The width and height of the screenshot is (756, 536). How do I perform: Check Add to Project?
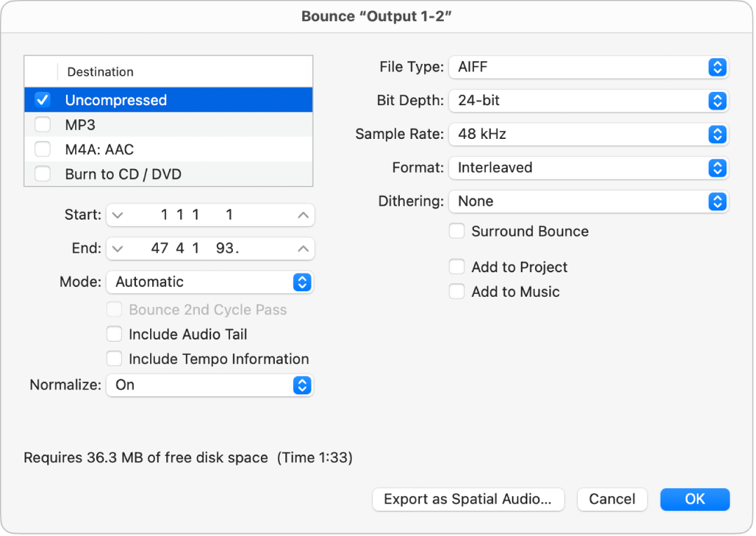tap(457, 267)
